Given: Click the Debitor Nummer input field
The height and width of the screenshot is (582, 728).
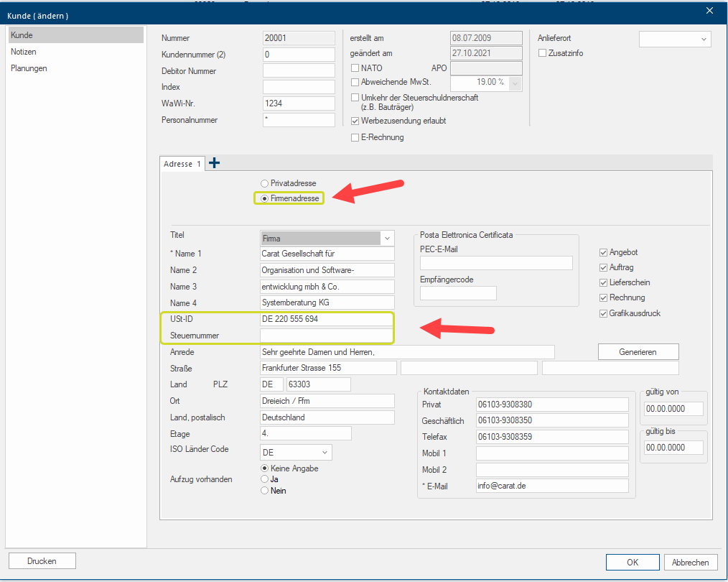Looking at the screenshot, I should pyautogui.click(x=299, y=70).
